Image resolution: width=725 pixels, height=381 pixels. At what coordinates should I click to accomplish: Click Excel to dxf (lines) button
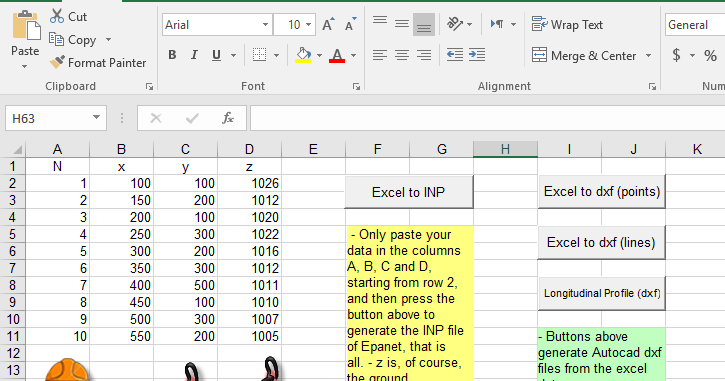(x=602, y=242)
